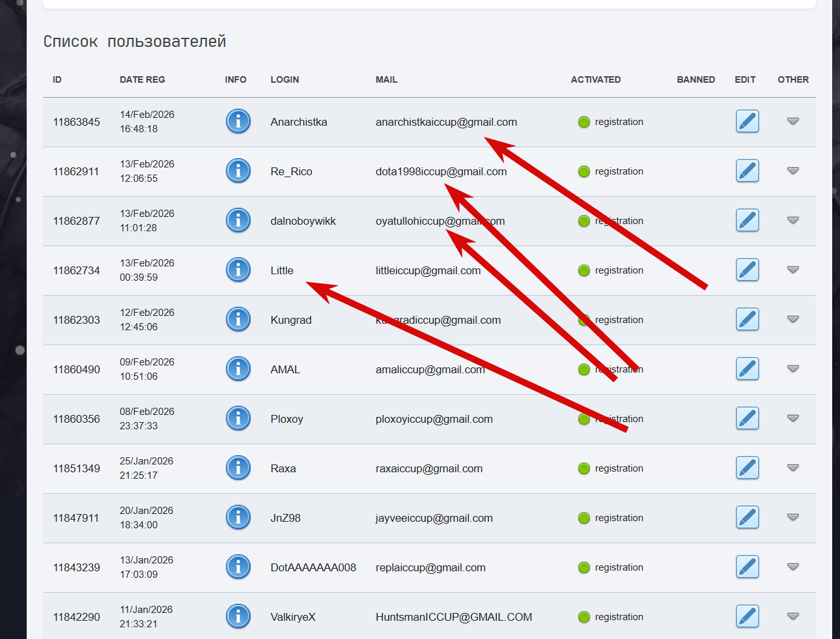Edit user Kungrad with pencil icon
The height and width of the screenshot is (639, 840).
(x=748, y=319)
